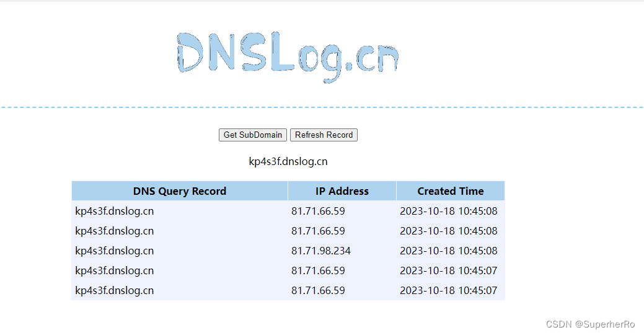Select the domain cell in the 81.71.98.234 row
644x335 pixels.
point(115,251)
